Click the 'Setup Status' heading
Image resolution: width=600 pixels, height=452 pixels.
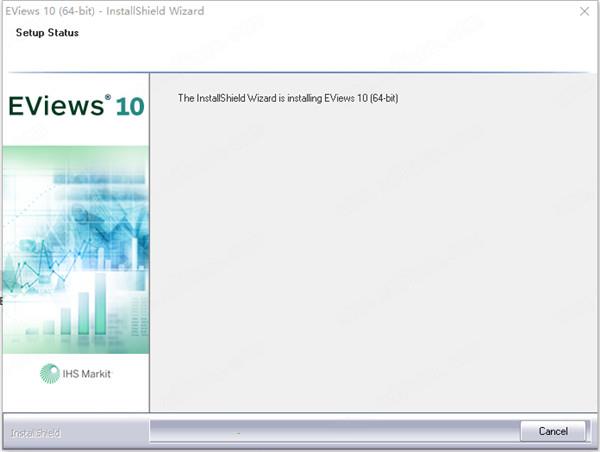[47, 33]
